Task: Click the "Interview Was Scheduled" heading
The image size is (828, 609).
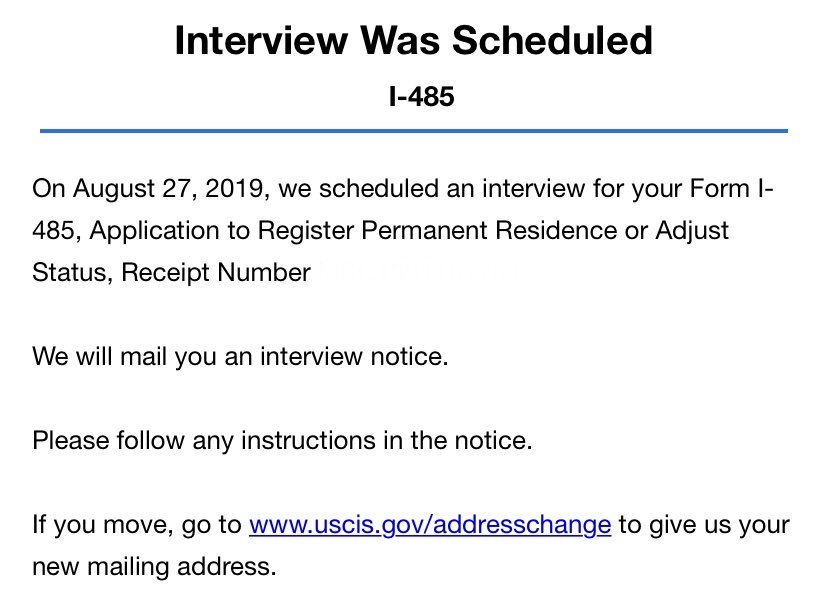Action: (x=413, y=40)
